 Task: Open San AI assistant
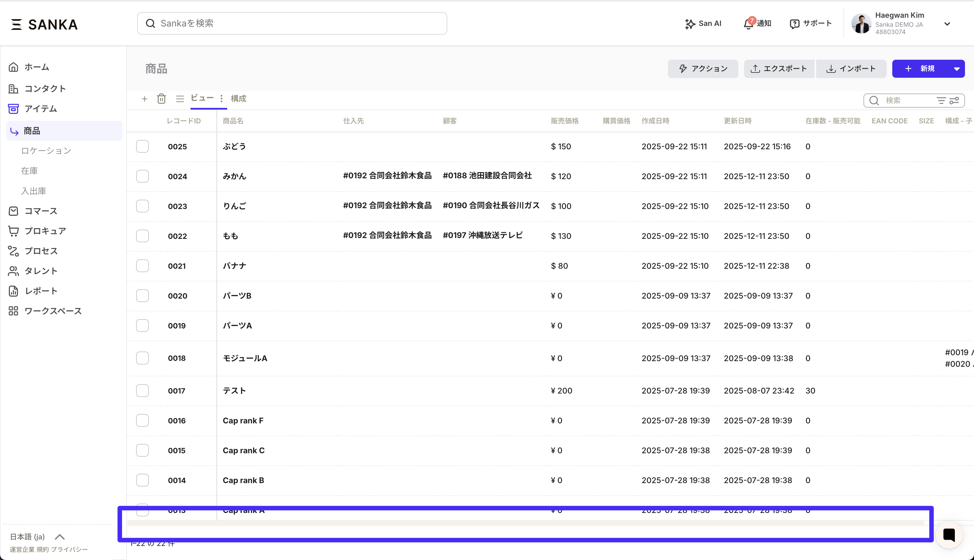tap(703, 23)
